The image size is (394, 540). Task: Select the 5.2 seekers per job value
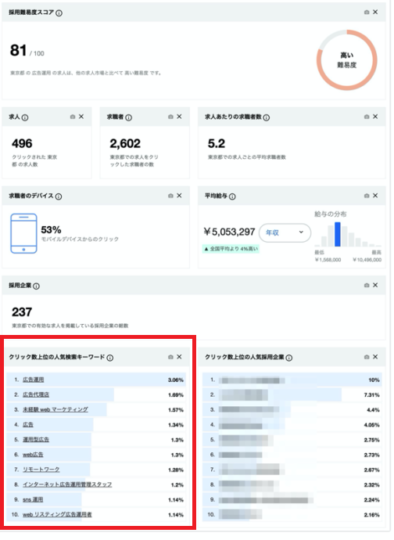pyautogui.click(x=216, y=144)
